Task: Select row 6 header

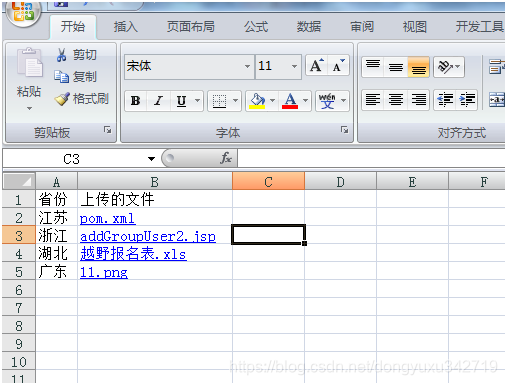Action: tap(19, 290)
